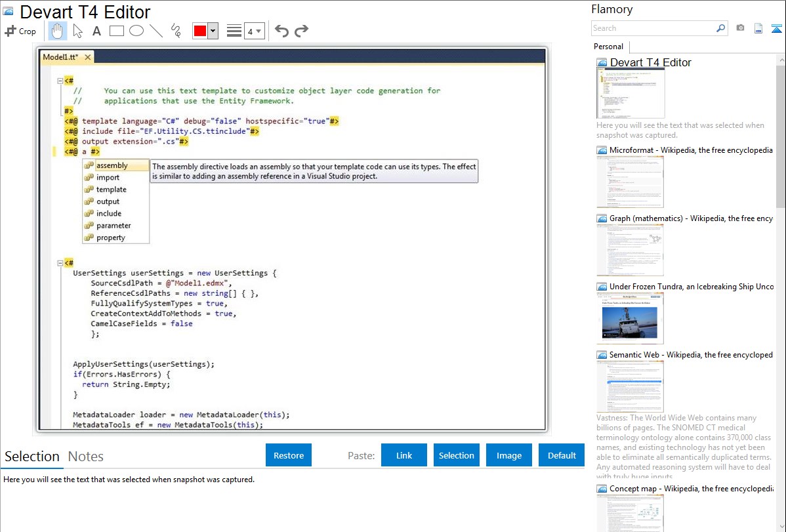Close the Model1.tt tab
Viewport: 786px width, 532px height.
tap(88, 57)
